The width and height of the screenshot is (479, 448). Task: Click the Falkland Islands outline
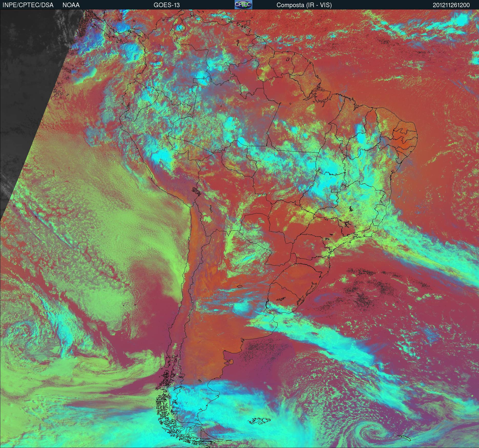[261, 420]
